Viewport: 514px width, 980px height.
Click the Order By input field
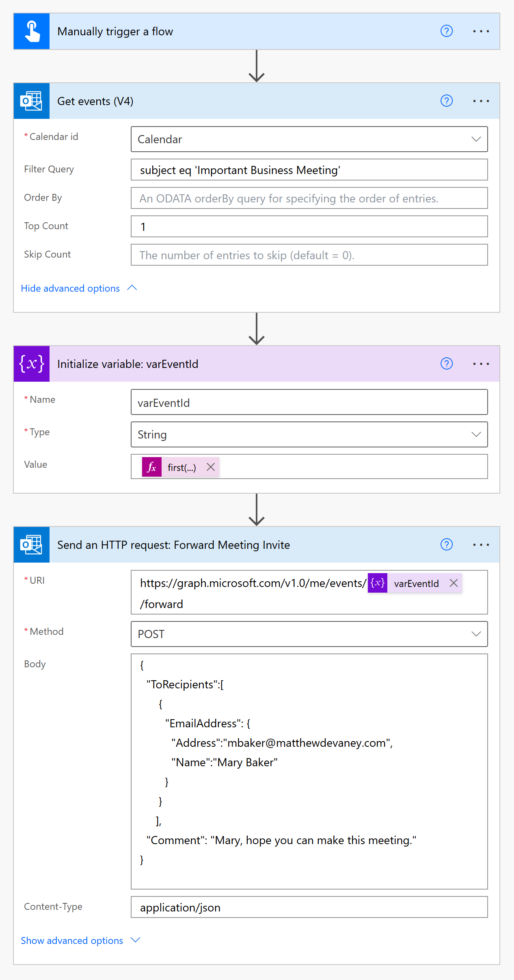click(309, 198)
